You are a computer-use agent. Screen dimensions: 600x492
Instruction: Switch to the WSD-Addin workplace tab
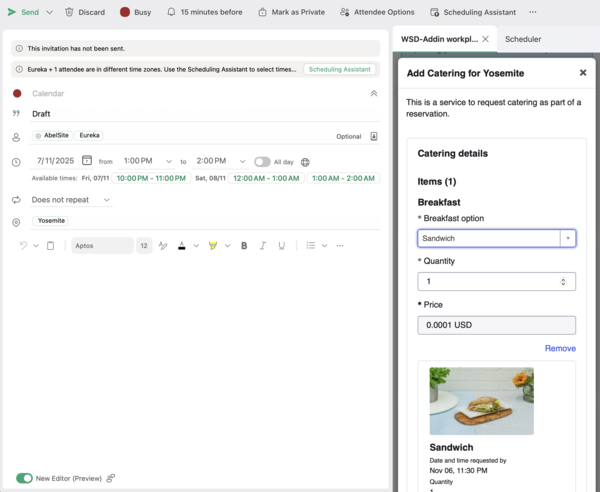click(439, 39)
